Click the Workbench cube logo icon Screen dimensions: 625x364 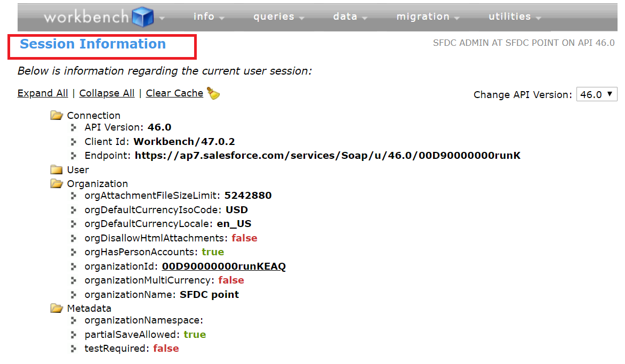[x=143, y=17]
